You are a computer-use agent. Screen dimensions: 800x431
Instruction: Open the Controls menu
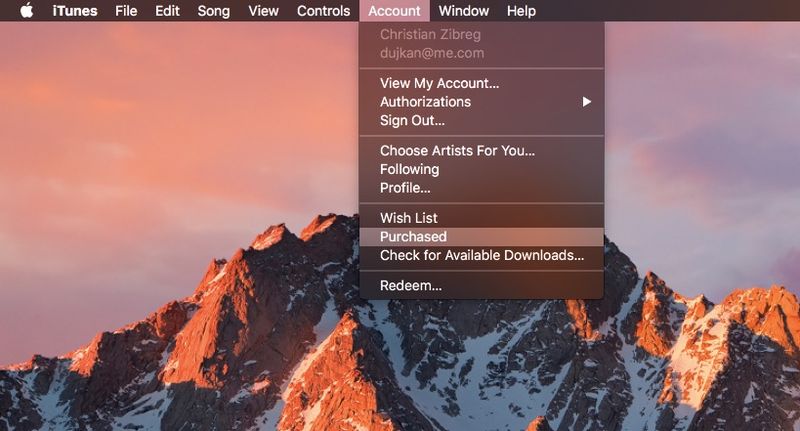323,11
